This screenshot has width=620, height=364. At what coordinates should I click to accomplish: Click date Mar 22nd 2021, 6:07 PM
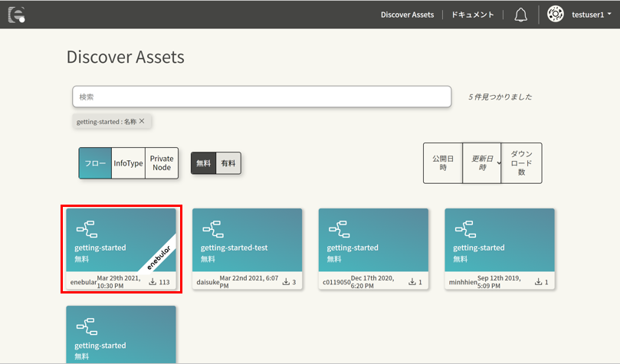pyautogui.click(x=249, y=282)
